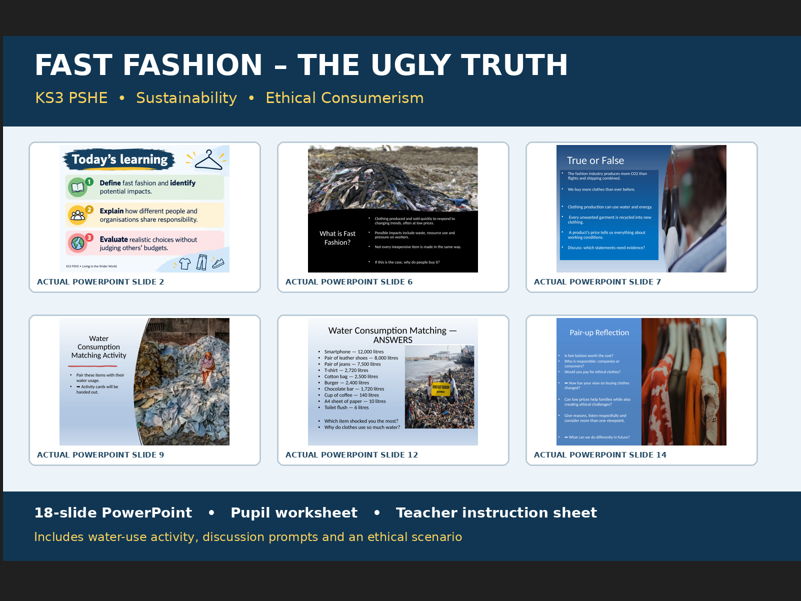Image resolution: width=801 pixels, height=601 pixels.
Task: Click the globe icon beside 'Evaluate'
Action: (x=78, y=243)
